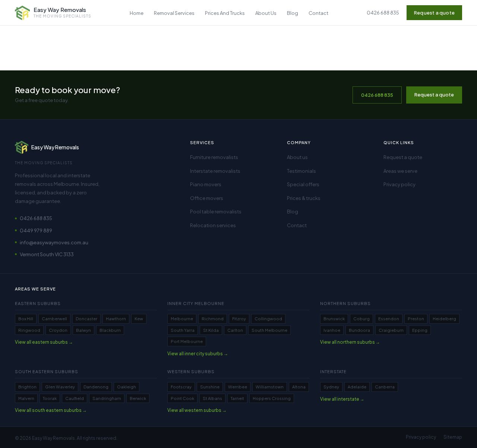This screenshot has width=477, height=448.
Task: Click address Vermont South VIC 3133
Action: pos(47,254)
